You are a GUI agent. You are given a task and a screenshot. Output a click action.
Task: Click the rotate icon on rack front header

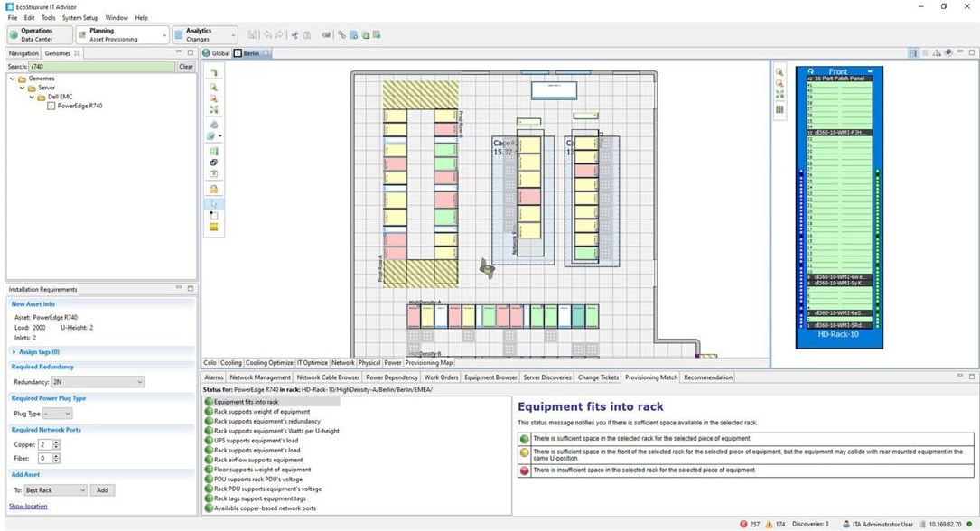(810, 71)
